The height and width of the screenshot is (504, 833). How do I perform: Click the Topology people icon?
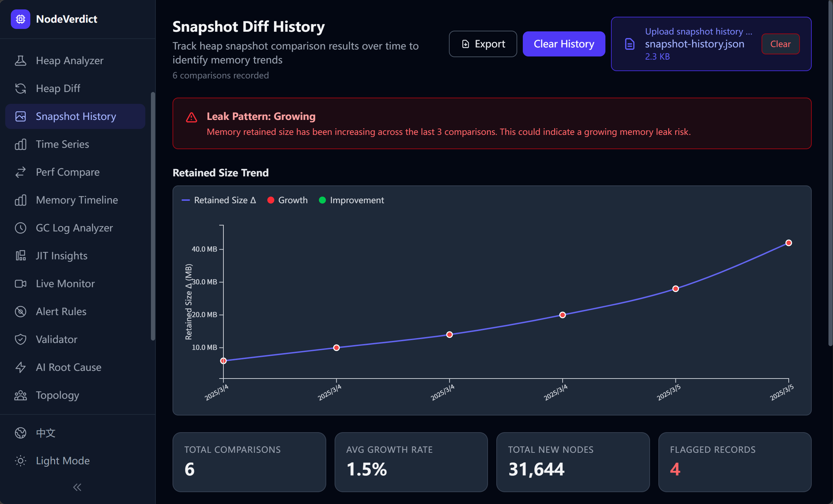pos(21,395)
